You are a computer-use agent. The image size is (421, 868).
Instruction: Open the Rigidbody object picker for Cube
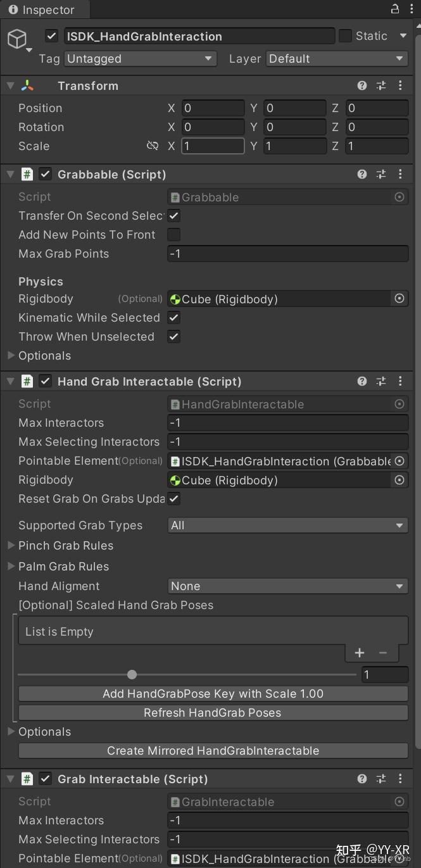[399, 299]
